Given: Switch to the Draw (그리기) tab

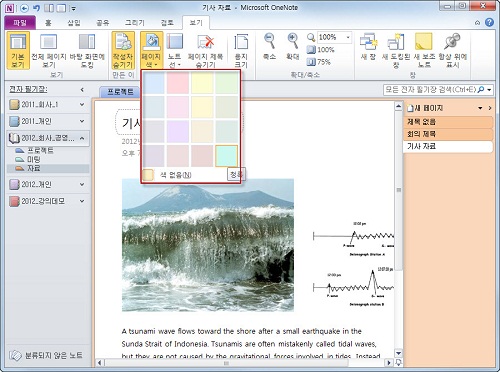Looking at the screenshot, I should click(x=135, y=23).
